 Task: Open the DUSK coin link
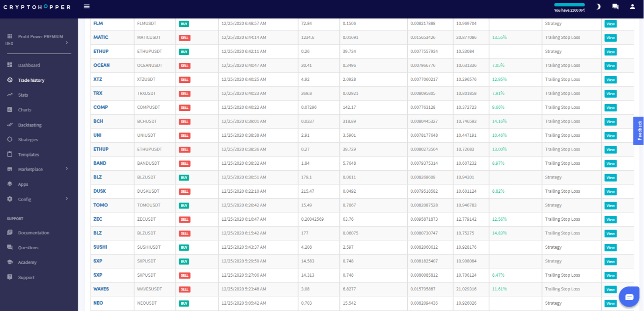pos(100,191)
